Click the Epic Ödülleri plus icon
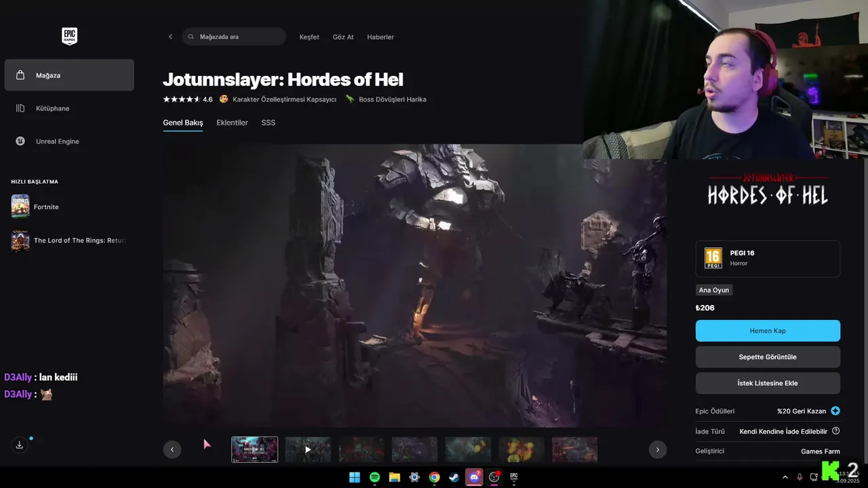This screenshot has height=488, width=868. [835, 411]
